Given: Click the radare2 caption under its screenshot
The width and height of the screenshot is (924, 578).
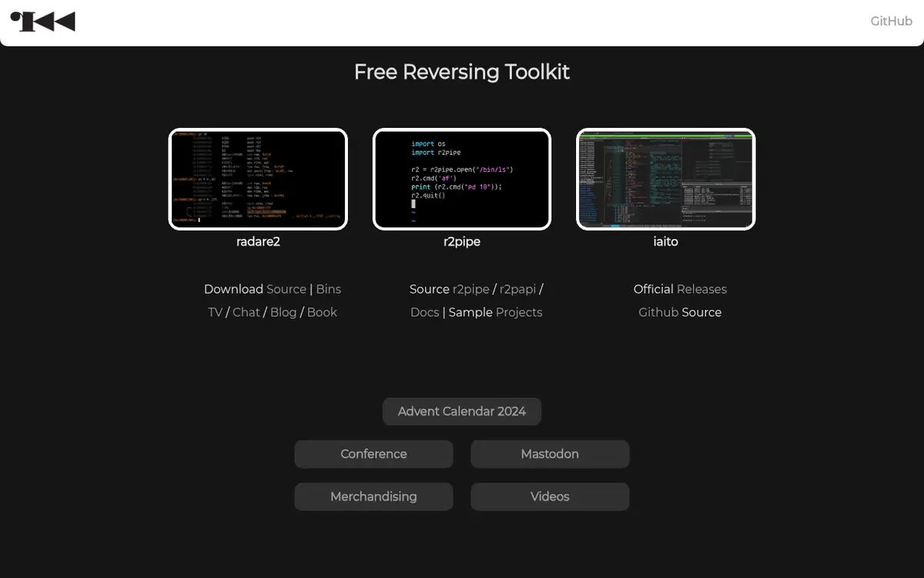Looking at the screenshot, I should tap(258, 241).
